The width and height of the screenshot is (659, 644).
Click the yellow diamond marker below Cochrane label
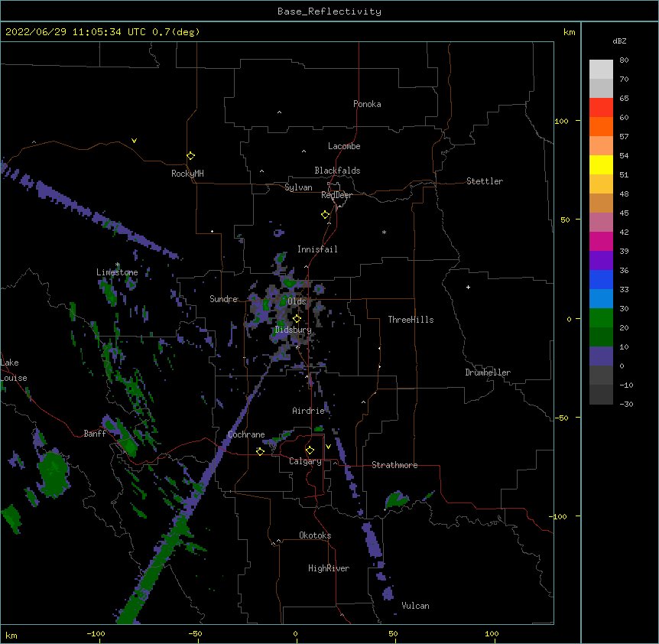[260, 451]
